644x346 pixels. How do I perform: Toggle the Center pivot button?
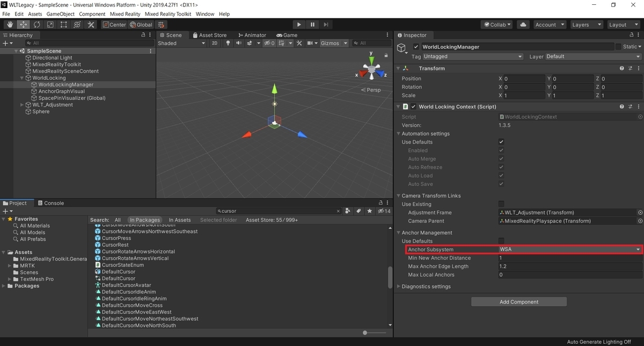114,25
